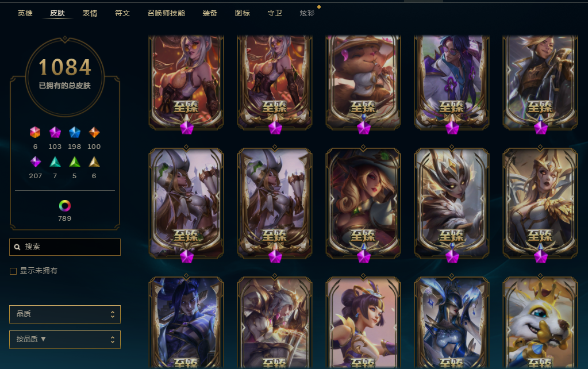Screen dimensions: 588x369
Task: Click the teal triangle gem icon above 7
Action: [x=55, y=162]
